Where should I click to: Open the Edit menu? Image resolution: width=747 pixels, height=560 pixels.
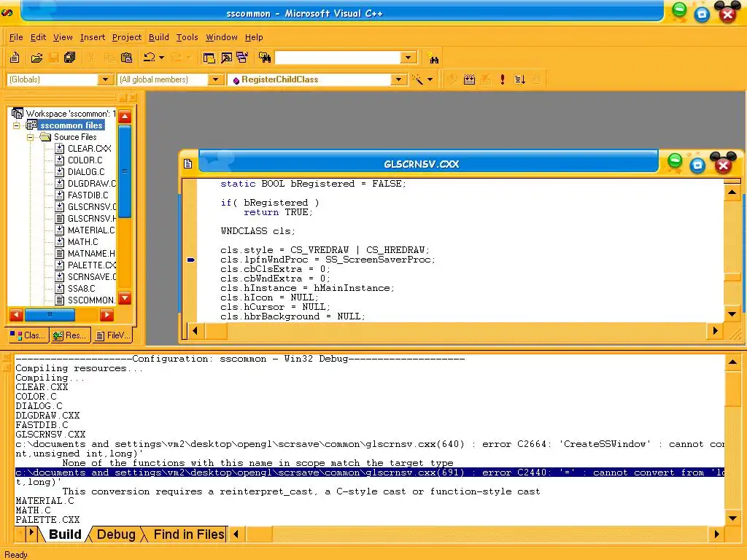click(x=38, y=37)
